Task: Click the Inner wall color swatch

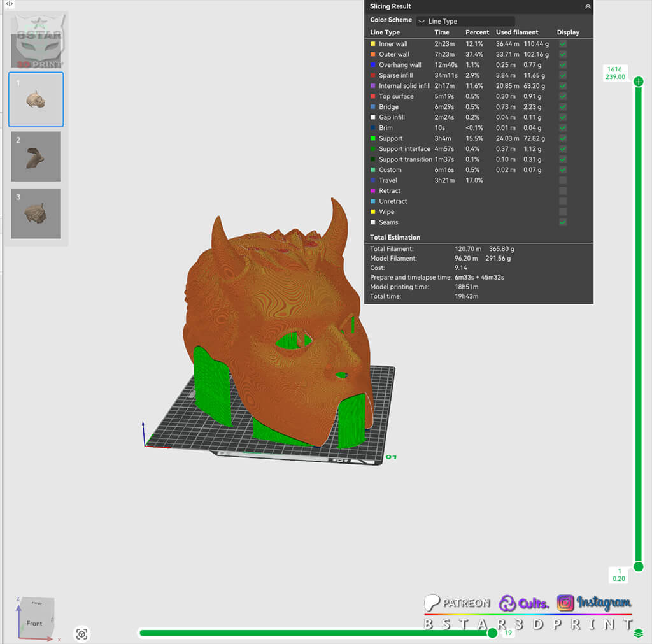Action: 373,44
